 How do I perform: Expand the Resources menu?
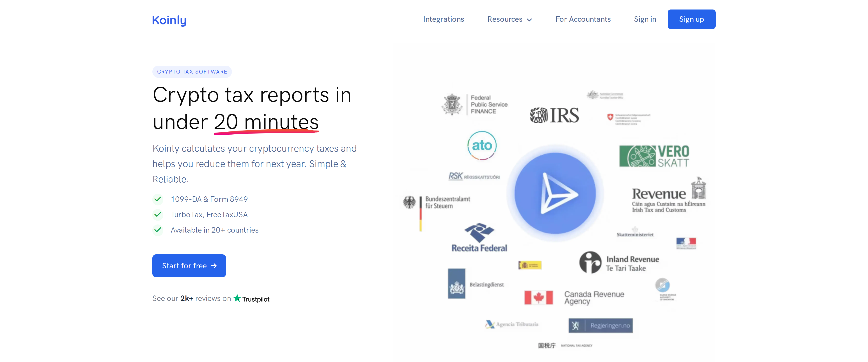(509, 19)
